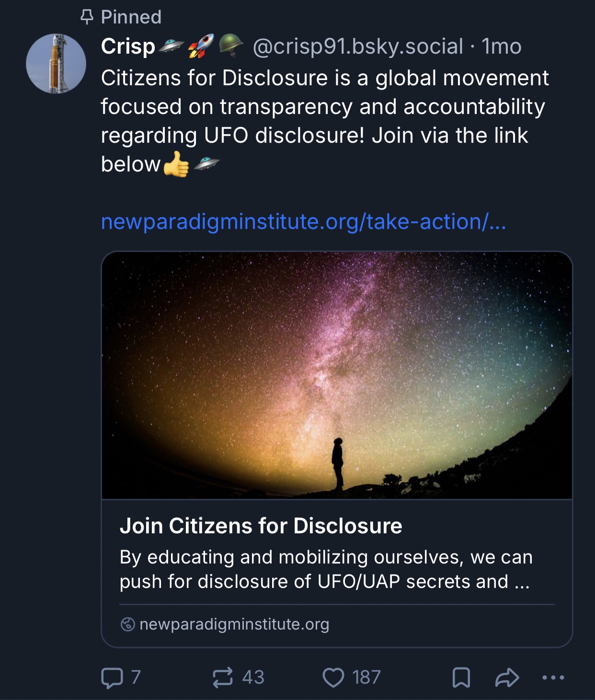Open the starry sky preview image
Viewport: 595px width, 700px height.
(x=337, y=375)
